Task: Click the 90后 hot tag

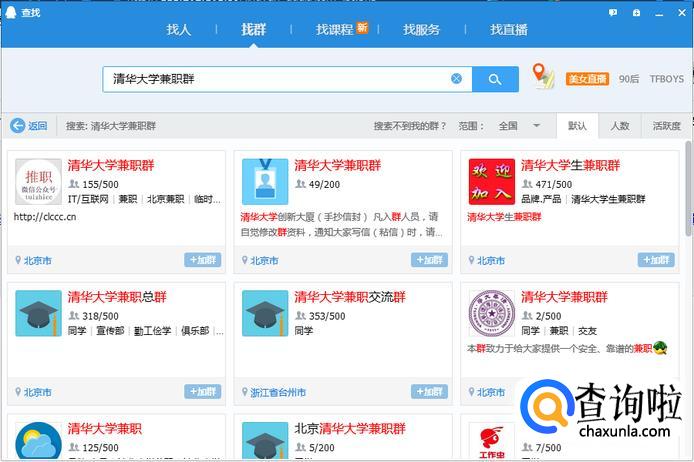Action: coord(628,79)
